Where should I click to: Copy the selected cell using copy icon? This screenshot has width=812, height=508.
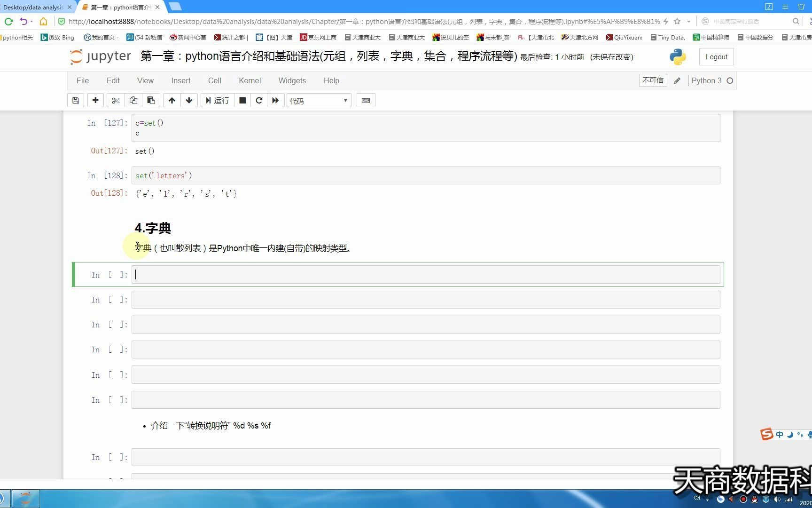(x=133, y=100)
